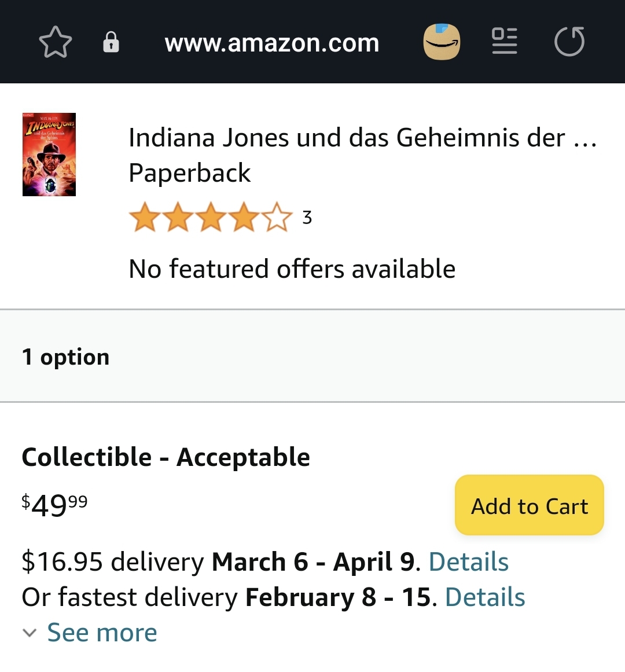Switch to reader view icon
Viewport: 625px width, 672px height.
504,42
